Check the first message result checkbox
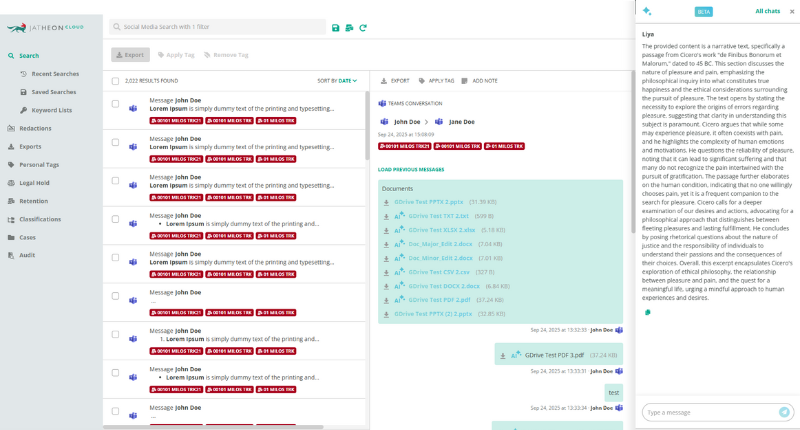Screen dimensions: 800x430 pos(116,105)
